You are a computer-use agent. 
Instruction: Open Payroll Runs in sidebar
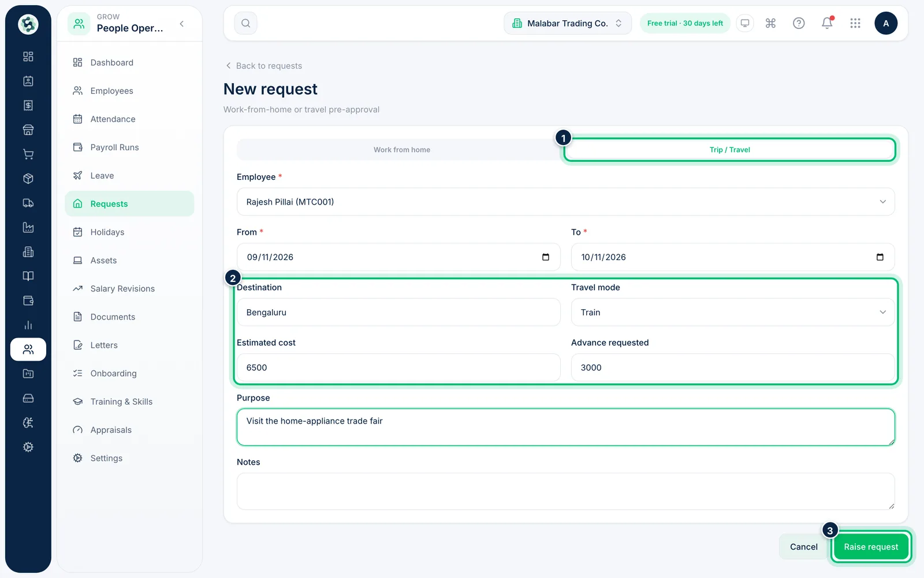tap(129, 147)
